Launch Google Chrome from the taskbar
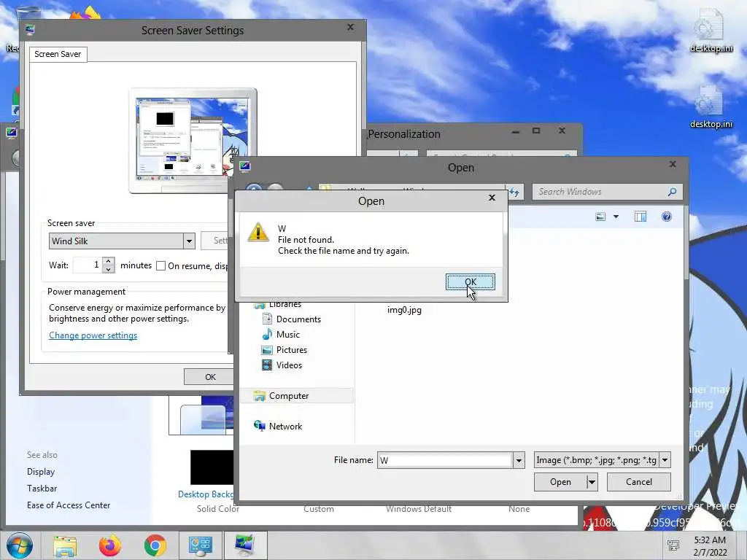Screen dimensions: 747x560 (x=155, y=545)
